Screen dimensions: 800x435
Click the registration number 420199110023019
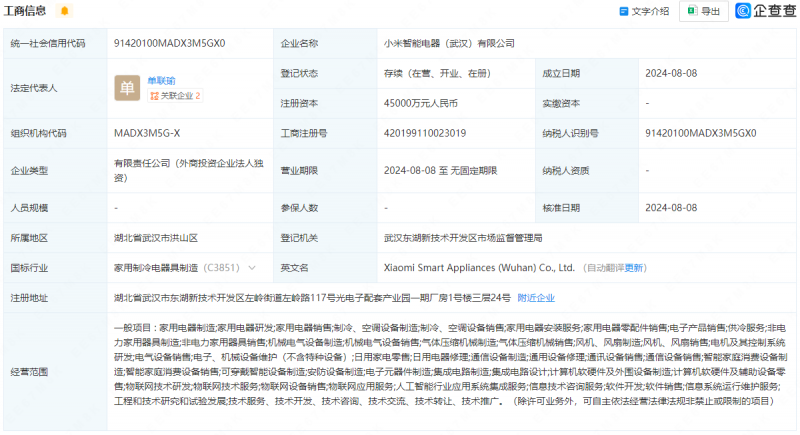pos(430,132)
